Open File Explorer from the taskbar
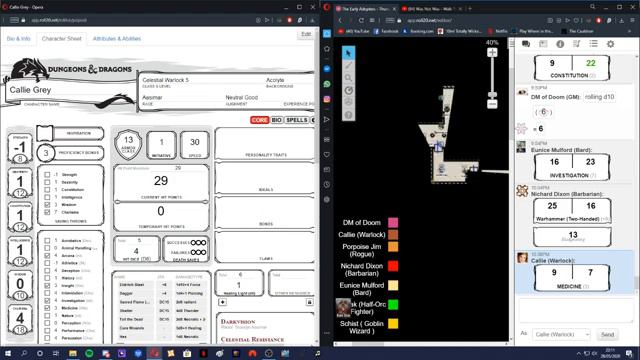Screen dimensions: 640x360 [x=73, y=353]
